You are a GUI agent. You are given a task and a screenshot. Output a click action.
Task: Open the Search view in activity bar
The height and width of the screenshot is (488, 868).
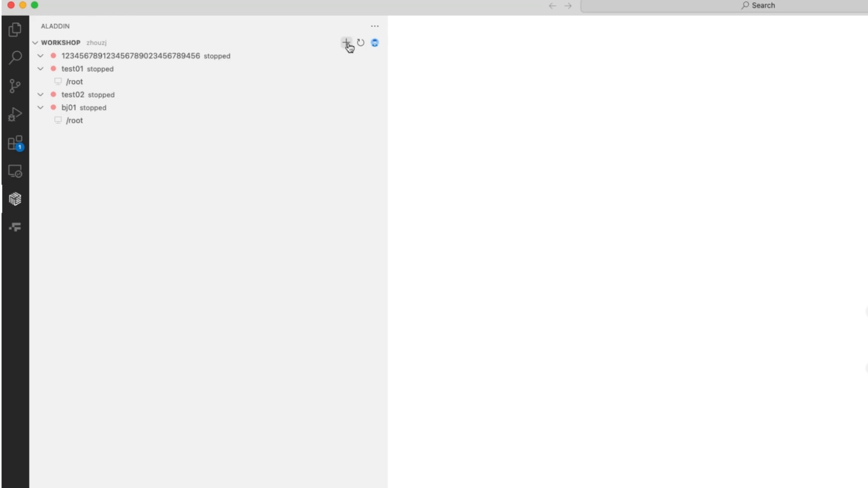pos(15,57)
